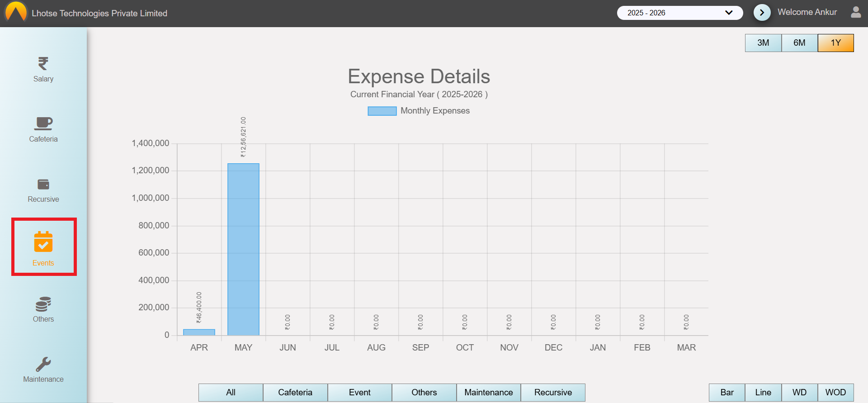Click the Expense Details heading

(419, 76)
